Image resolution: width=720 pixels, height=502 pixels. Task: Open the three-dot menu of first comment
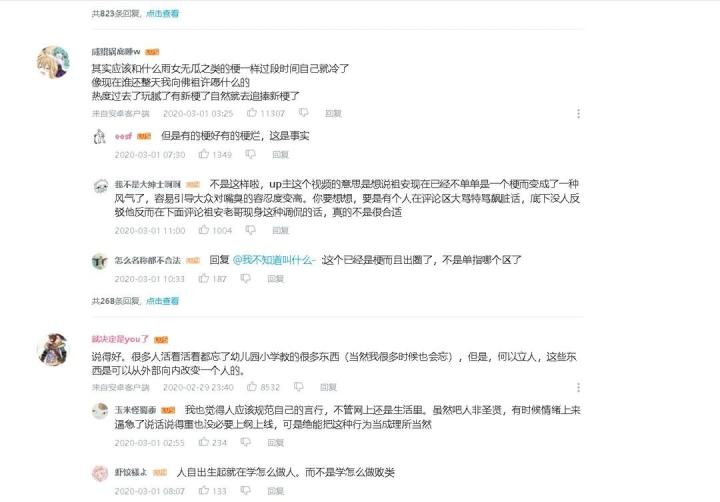[578, 113]
